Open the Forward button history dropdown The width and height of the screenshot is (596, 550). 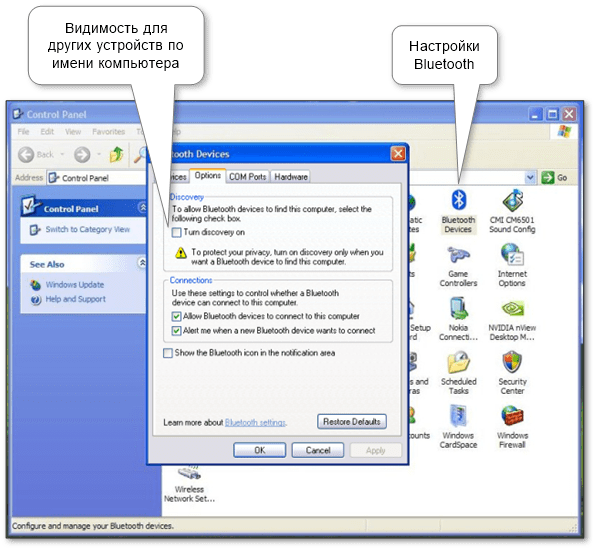[99, 155]
